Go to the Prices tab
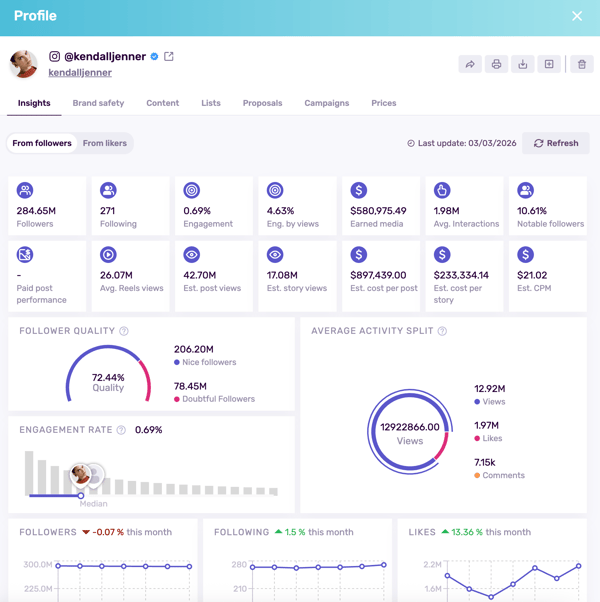This screenshot has height=602, width=600. tap(384, 103)
